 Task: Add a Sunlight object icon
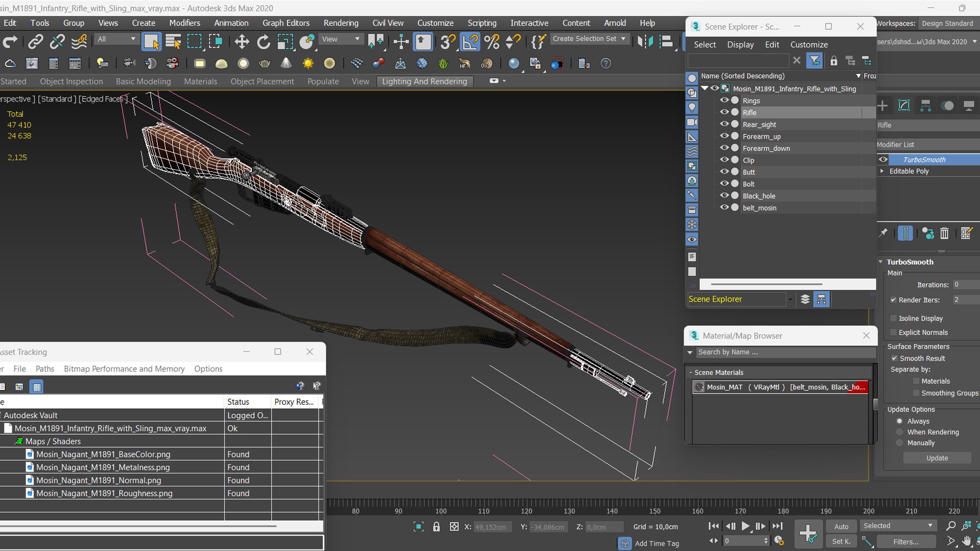[x=308, y=63]
